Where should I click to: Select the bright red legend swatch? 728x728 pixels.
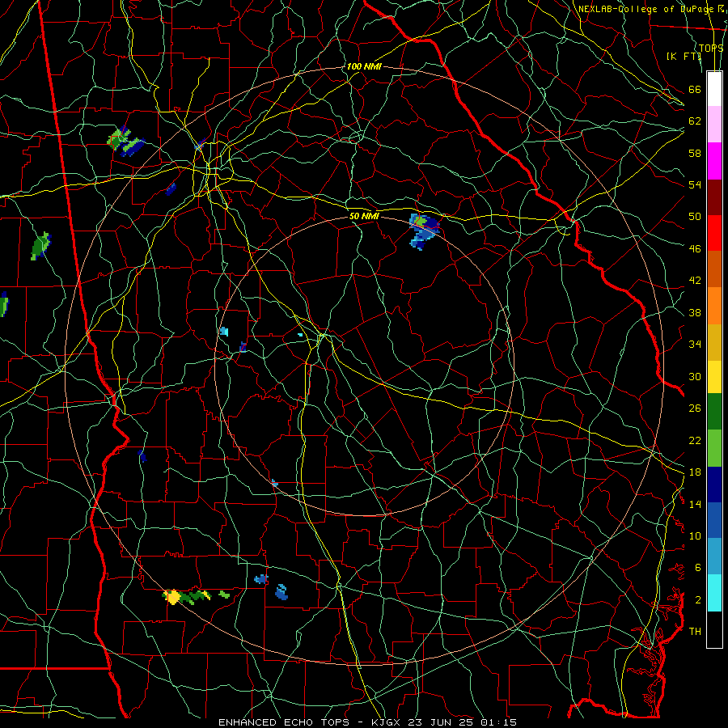click(714, 233)
